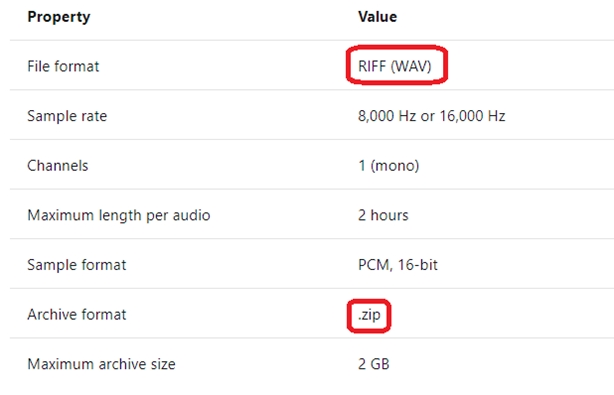Viewport: 614px width, 395px height.
Task: Click the highlighted RIFF (WAV) value
Action: [395, 66]
